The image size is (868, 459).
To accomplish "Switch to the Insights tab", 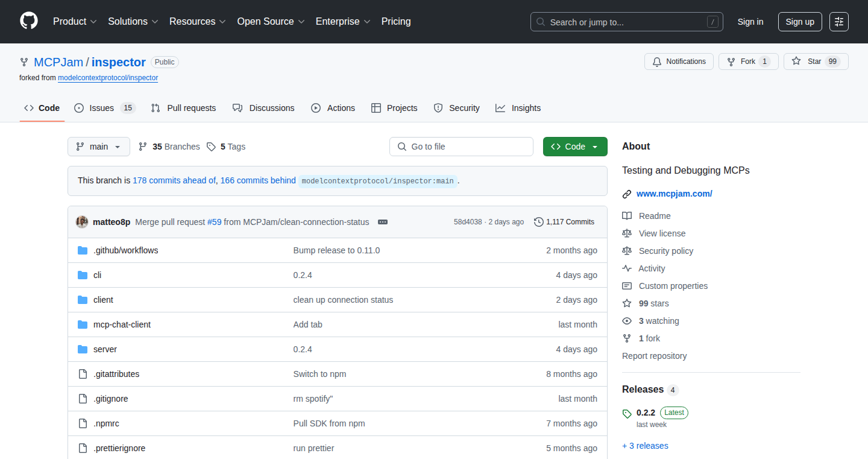I will [x=518, y=108].
